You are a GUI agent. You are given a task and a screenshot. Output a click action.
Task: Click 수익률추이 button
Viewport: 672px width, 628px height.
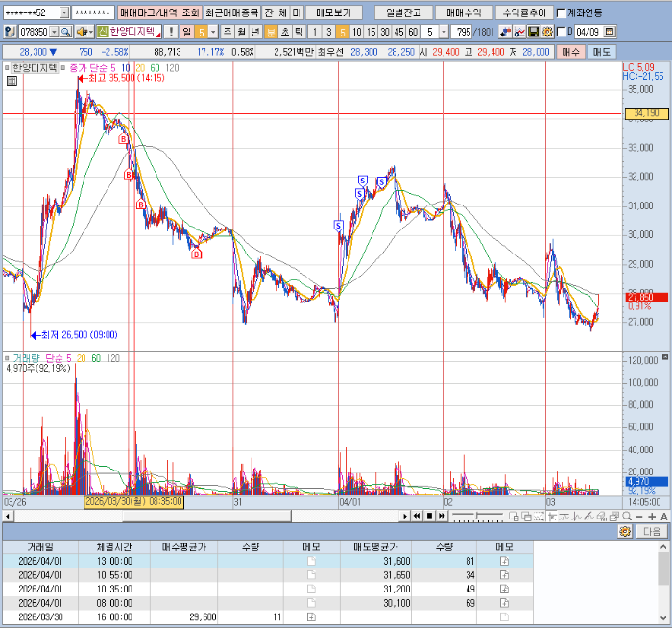(524, 12)
